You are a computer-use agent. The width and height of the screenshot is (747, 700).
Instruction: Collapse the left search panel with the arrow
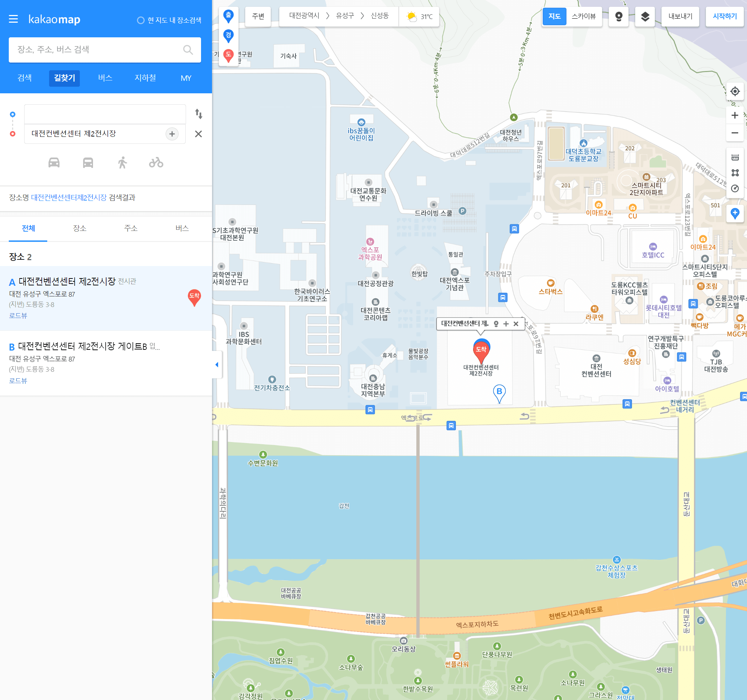click(x=217, y=364)
